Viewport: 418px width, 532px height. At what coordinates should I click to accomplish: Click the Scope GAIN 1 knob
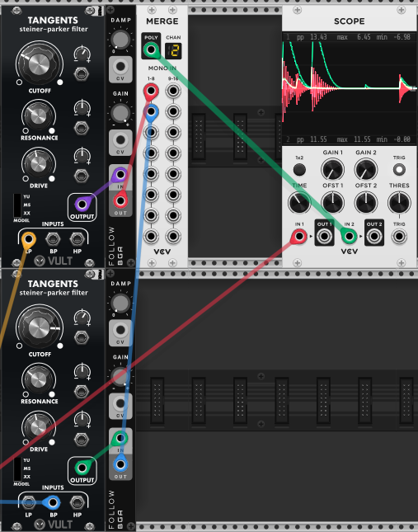[332, 169]
